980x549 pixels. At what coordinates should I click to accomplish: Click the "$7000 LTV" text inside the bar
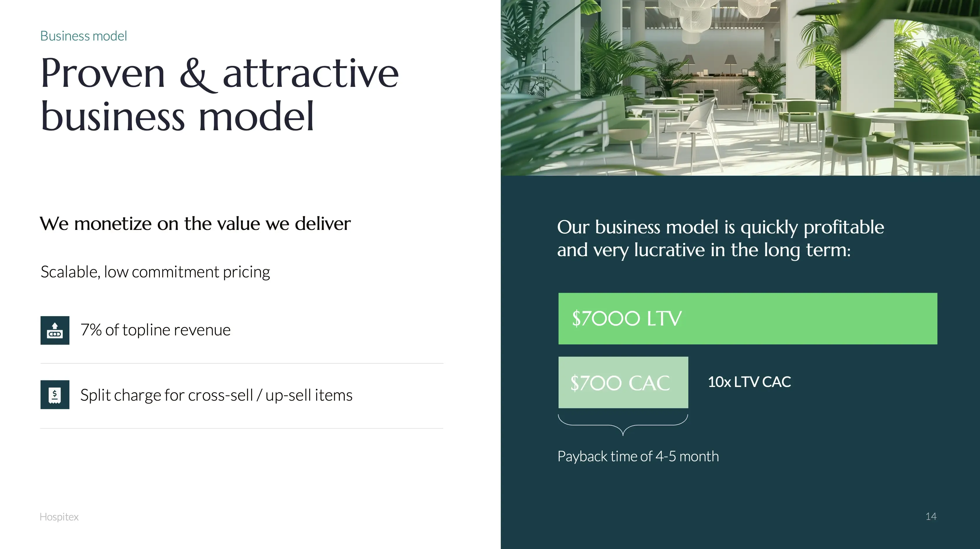click(x=626, y=319)
